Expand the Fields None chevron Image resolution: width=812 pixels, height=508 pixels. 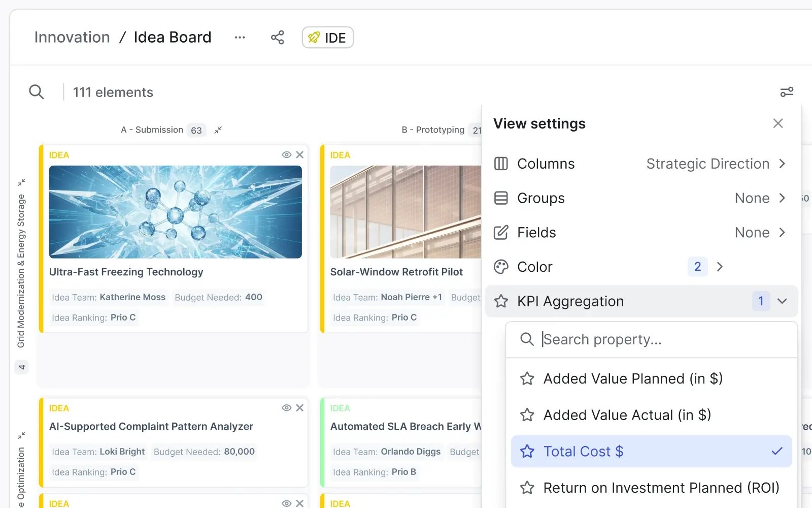pos(782,233)
